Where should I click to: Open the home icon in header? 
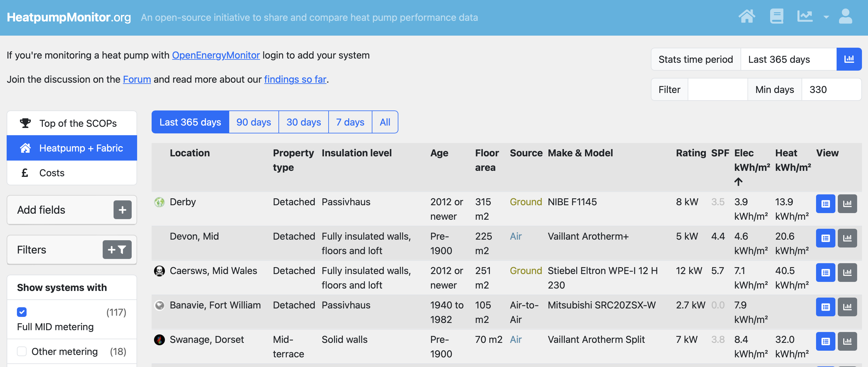pyautogui.click(x=746, y=16)
